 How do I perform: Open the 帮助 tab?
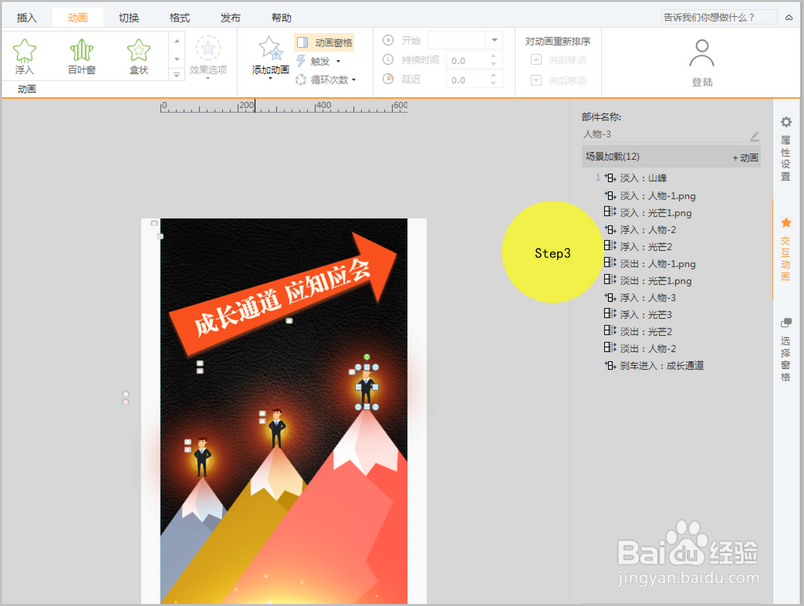point(281,18)
